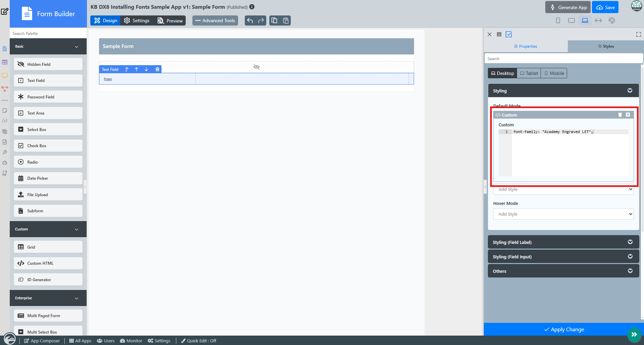Click the paste element icon in toolbar
The width and height of the screenshot is (644, 345).
click(x=286, y=20)
